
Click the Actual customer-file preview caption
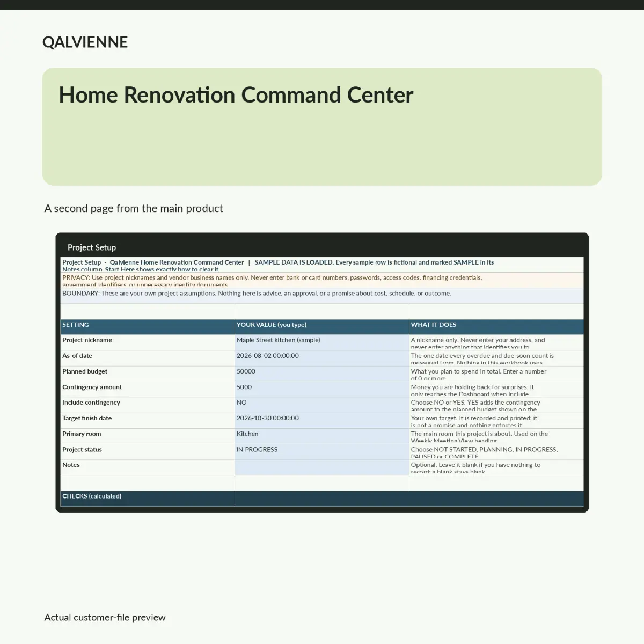click(x=105, y=617)
